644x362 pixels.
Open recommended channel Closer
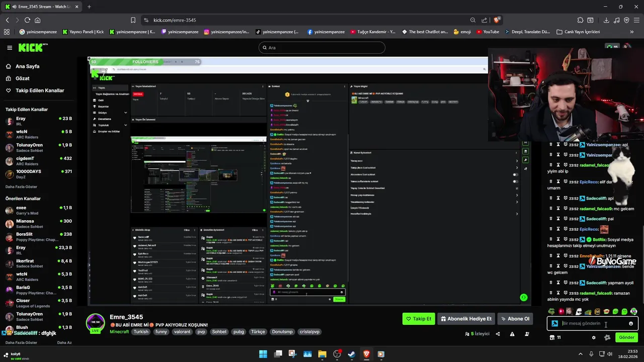pyautogui.click(x=38, y=303)
